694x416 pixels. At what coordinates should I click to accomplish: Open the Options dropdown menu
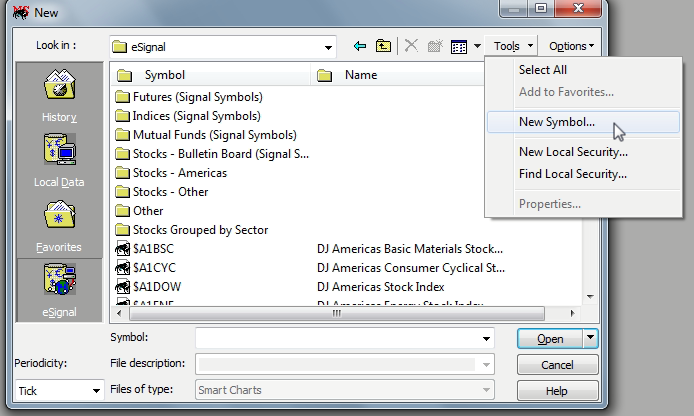(x=571, y=46)
